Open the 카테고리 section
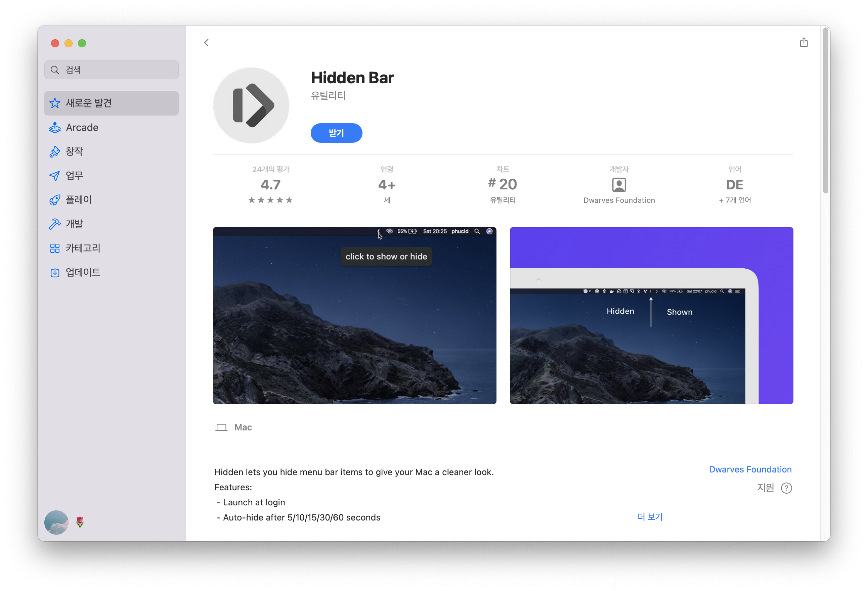This screenshot has height=591, width=868. point(83,248)
